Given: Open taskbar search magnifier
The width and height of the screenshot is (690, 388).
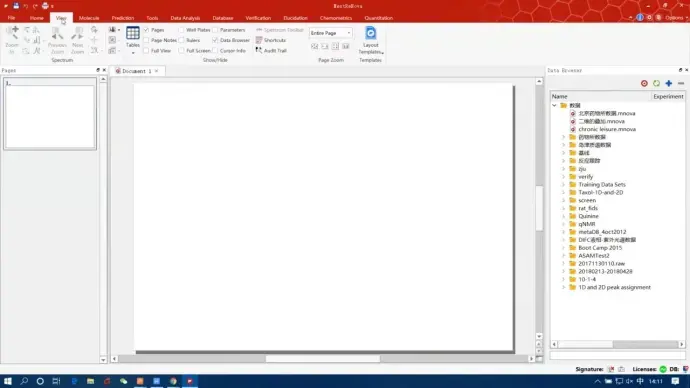Looking at the screenshot, I should click(x=24, y=381).
